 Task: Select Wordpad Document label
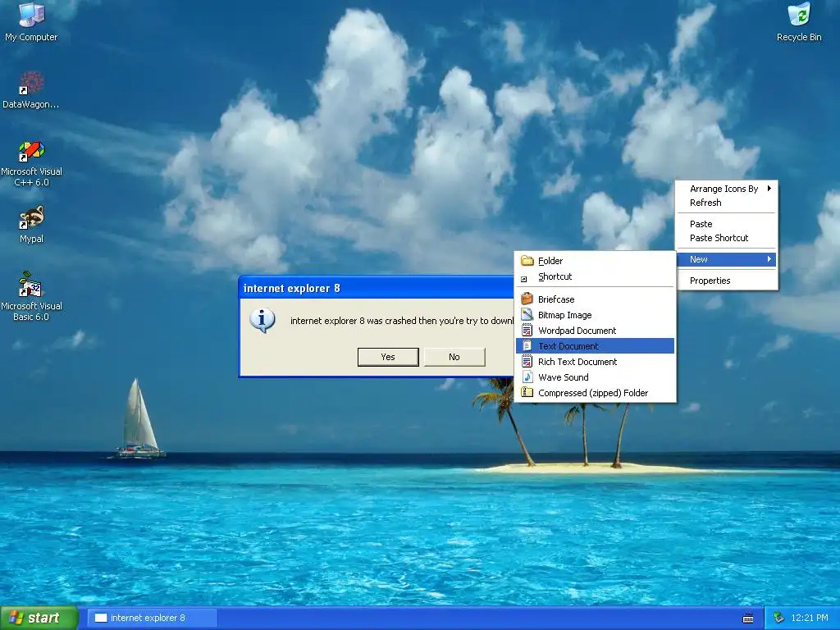[x=577, y=331]
